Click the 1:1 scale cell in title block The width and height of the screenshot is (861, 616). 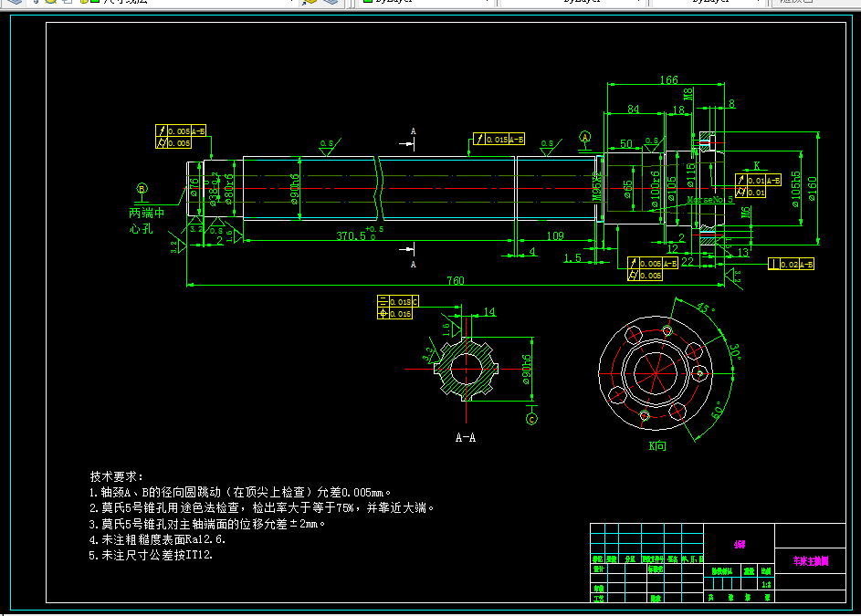[x=766, y=585]
